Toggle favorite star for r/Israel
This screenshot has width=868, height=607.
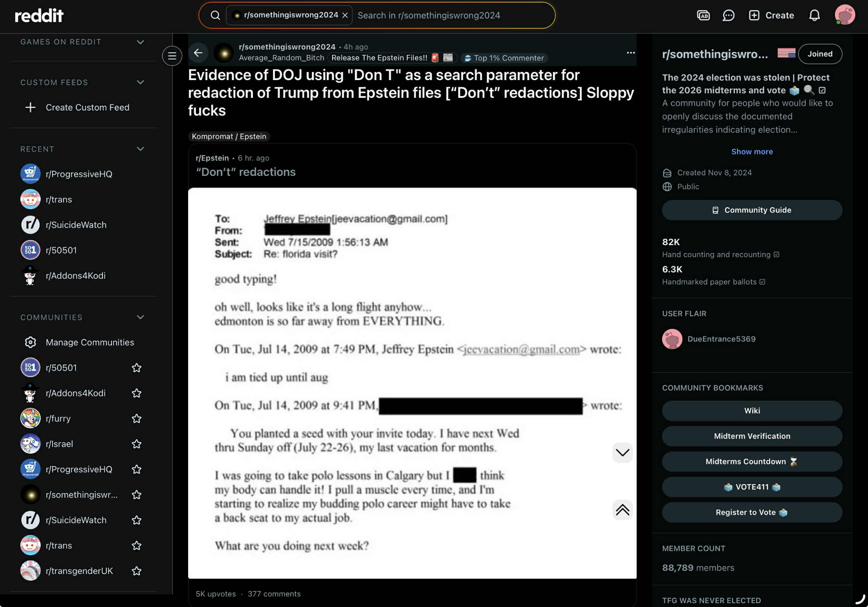[136, 444]
